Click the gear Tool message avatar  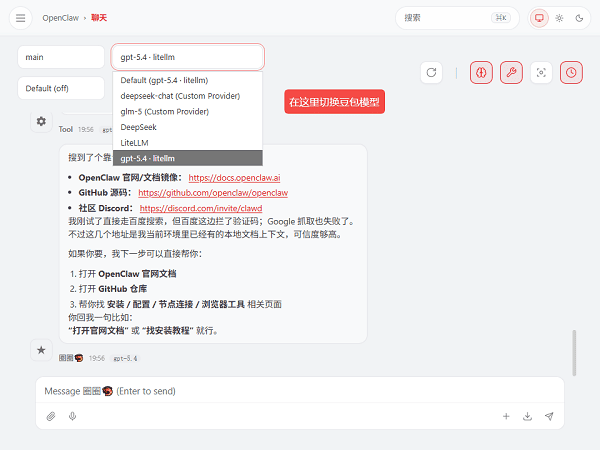coord(41,121)
